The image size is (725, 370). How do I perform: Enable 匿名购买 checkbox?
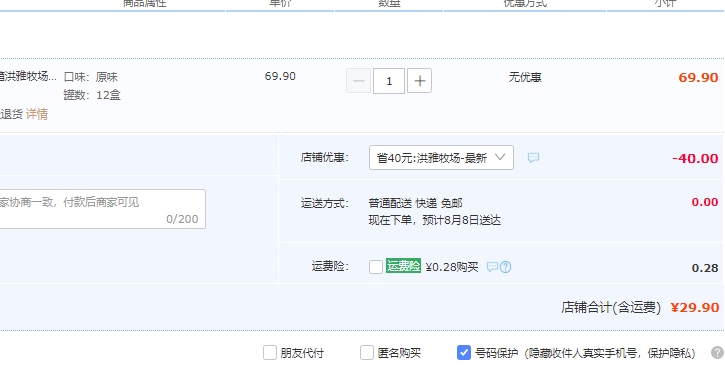(367, 353)
